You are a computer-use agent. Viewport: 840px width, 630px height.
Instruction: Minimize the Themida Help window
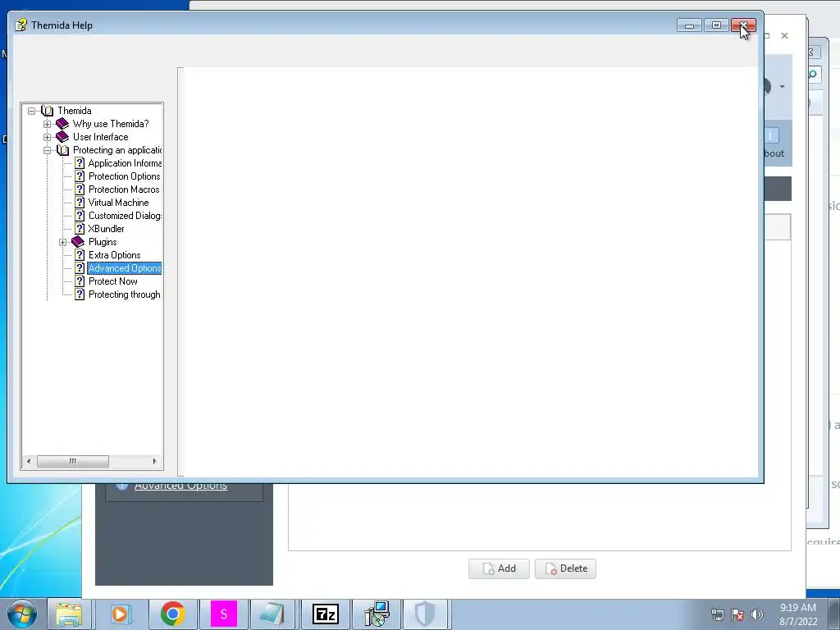coord(689,25)
